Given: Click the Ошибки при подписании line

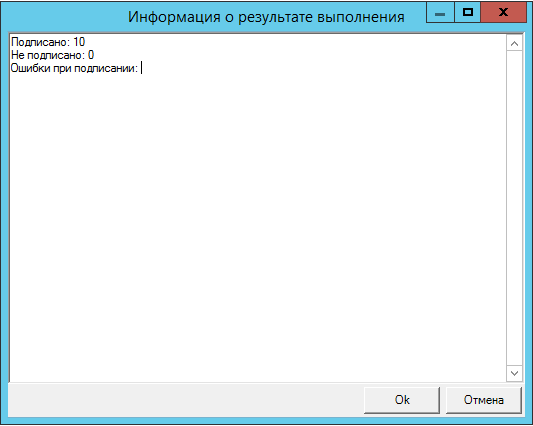Looking at the screenshot, I should 74,68.
